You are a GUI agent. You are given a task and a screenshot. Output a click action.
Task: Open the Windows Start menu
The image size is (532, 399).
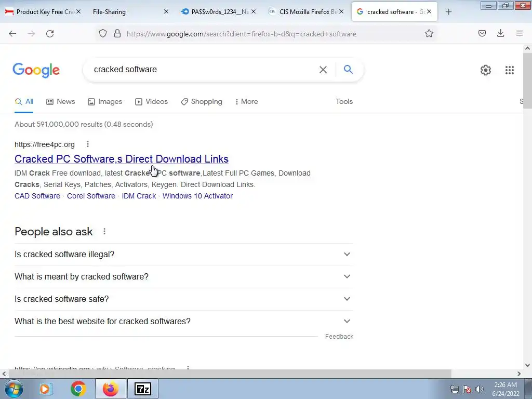14,389
